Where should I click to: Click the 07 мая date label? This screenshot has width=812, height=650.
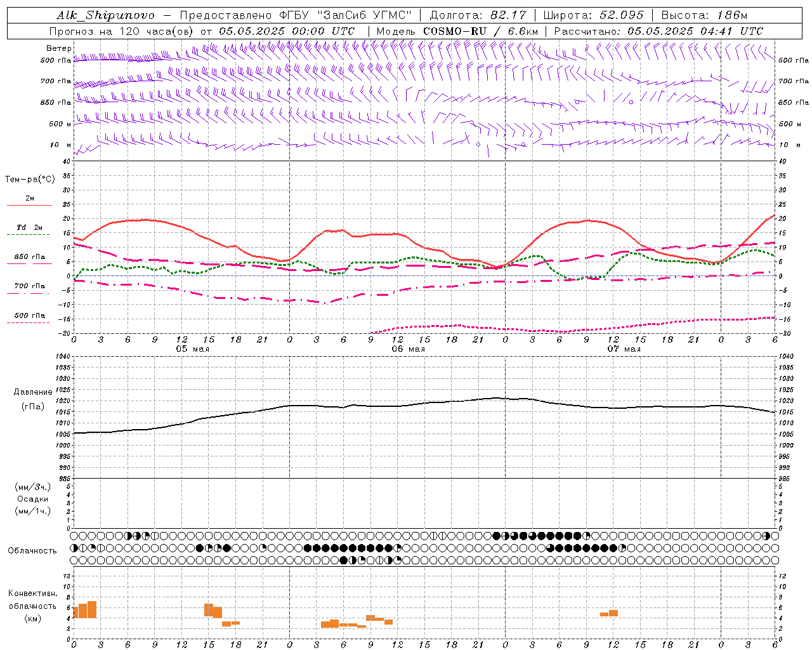coord(624,349)
